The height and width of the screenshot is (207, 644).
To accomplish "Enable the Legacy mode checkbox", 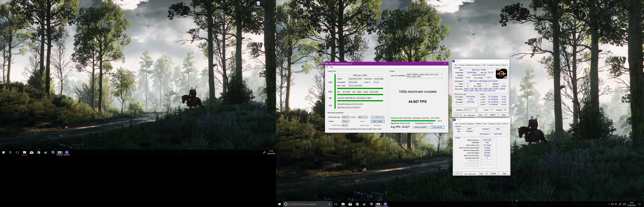I will [359, 125].
